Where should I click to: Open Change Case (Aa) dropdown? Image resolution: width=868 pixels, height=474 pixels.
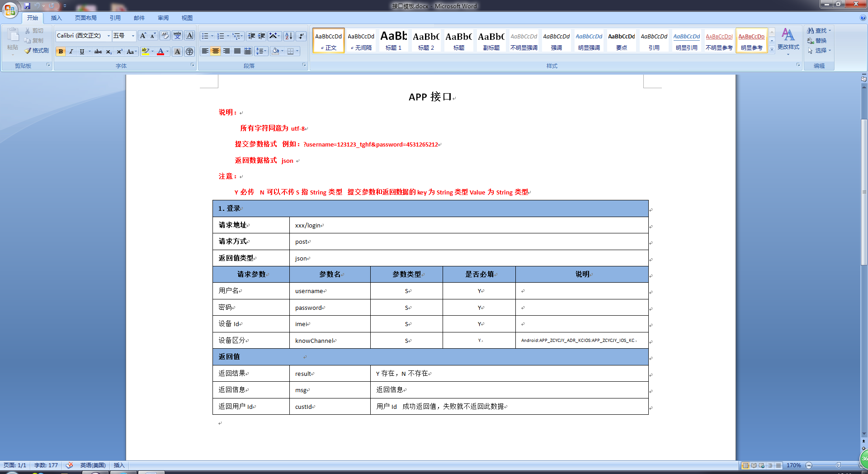click(132, 52)
